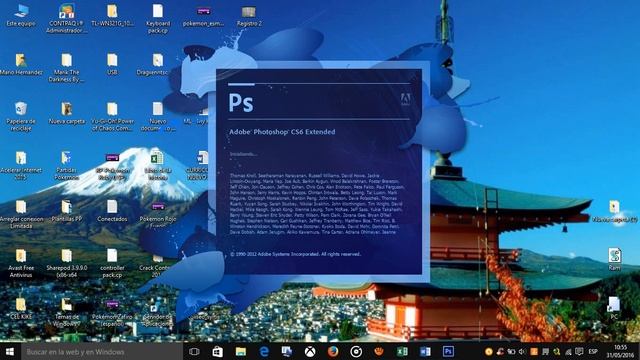
Task: Select the Conectados file icon
Action: click(x=112, y=211)
